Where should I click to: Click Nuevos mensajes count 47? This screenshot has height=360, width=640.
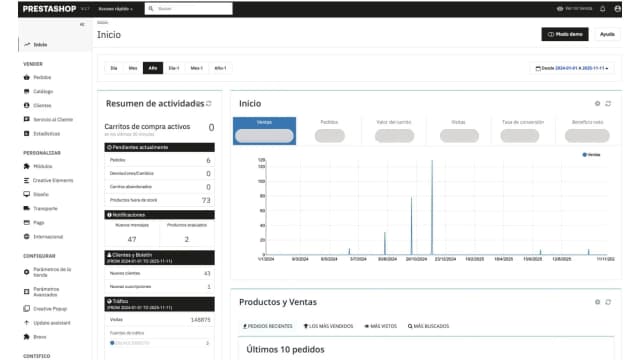132,239
